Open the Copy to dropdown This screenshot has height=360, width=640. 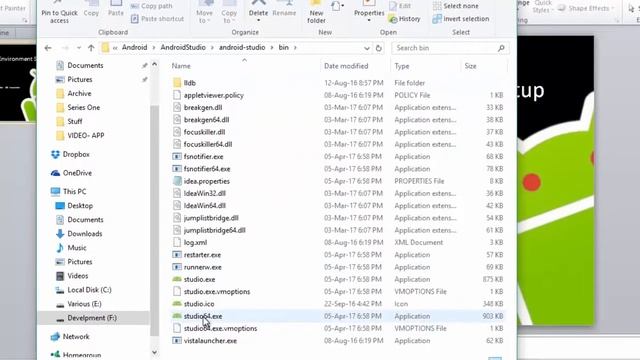pos(229,12)
